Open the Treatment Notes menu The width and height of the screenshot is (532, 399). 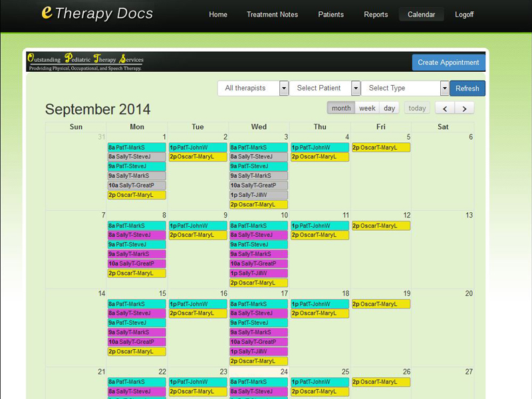272,15
